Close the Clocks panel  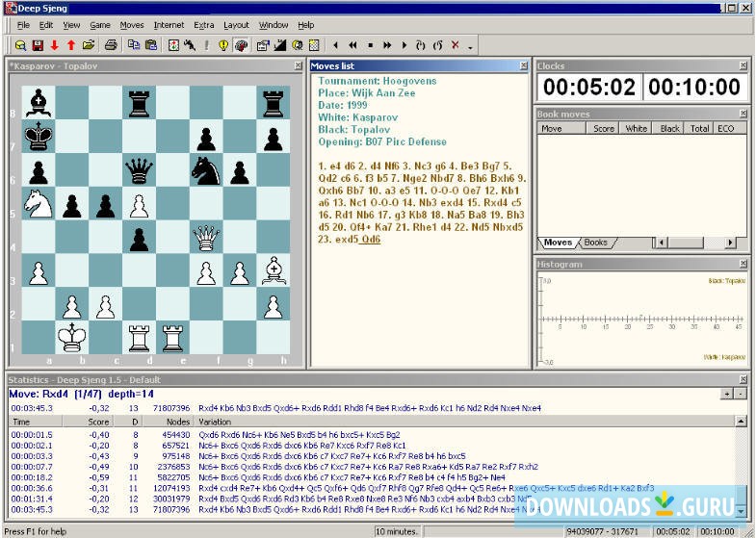pos(743,65)
